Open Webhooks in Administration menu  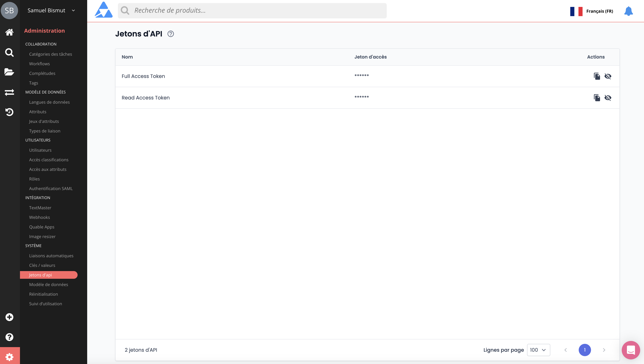(40, 217)
